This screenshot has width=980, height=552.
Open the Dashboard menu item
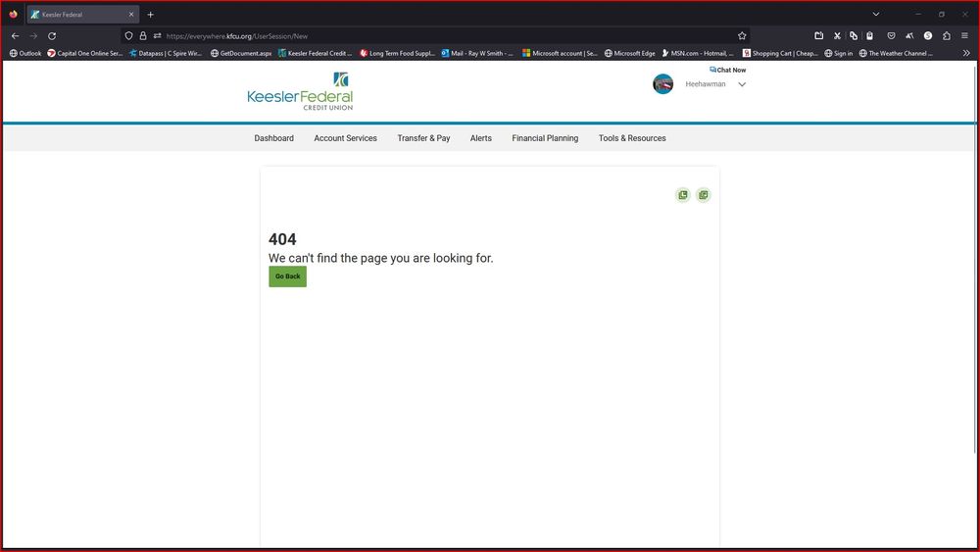click(x=273, y=138)
